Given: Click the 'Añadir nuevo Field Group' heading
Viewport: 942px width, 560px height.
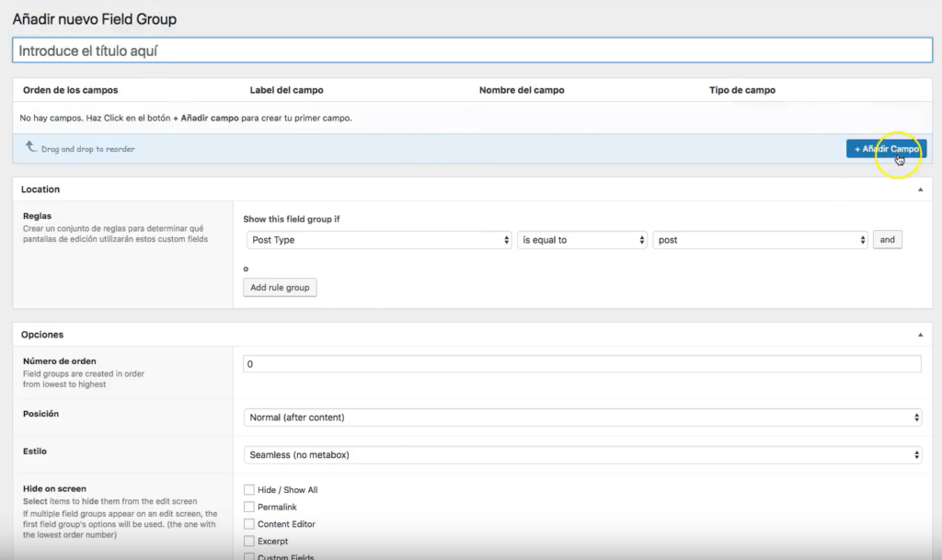Looking at the screenshot, I should pos(95,19).
